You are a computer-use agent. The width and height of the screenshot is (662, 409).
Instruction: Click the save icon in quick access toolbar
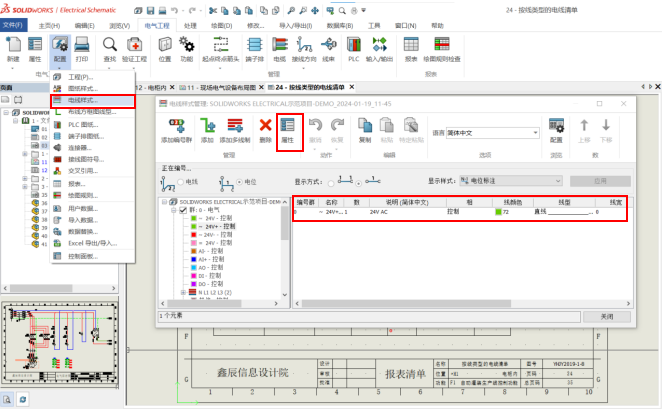click(151, 10)
